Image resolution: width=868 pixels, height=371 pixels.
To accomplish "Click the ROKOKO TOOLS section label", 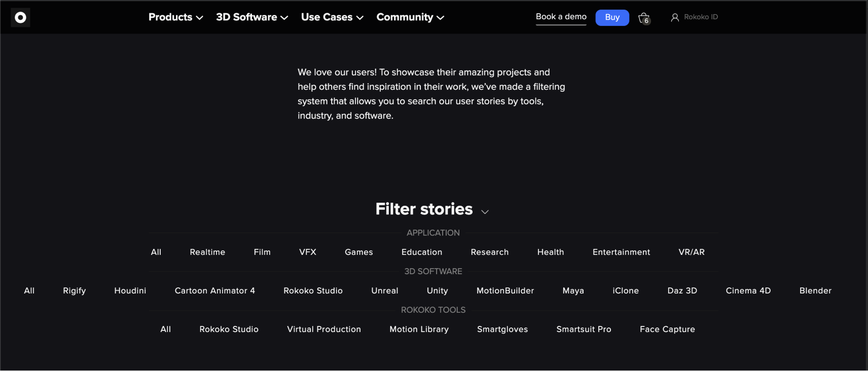I will [433, 310].
